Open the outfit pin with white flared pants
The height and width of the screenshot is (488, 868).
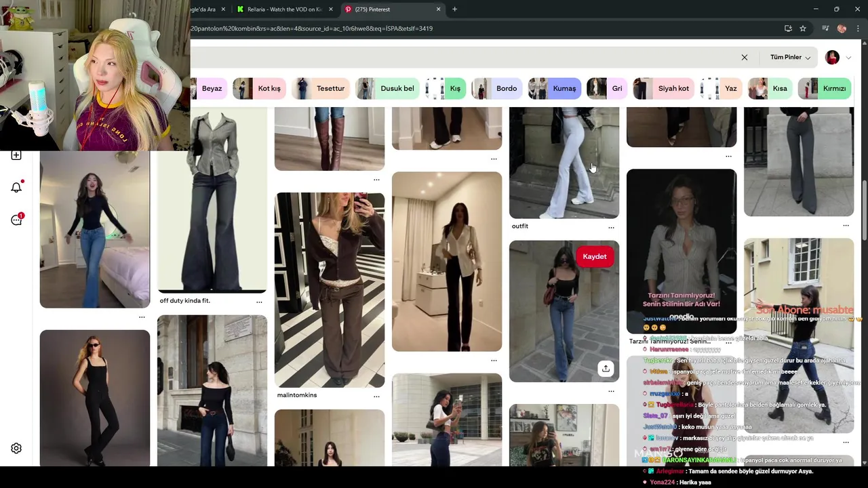(564, 163)
